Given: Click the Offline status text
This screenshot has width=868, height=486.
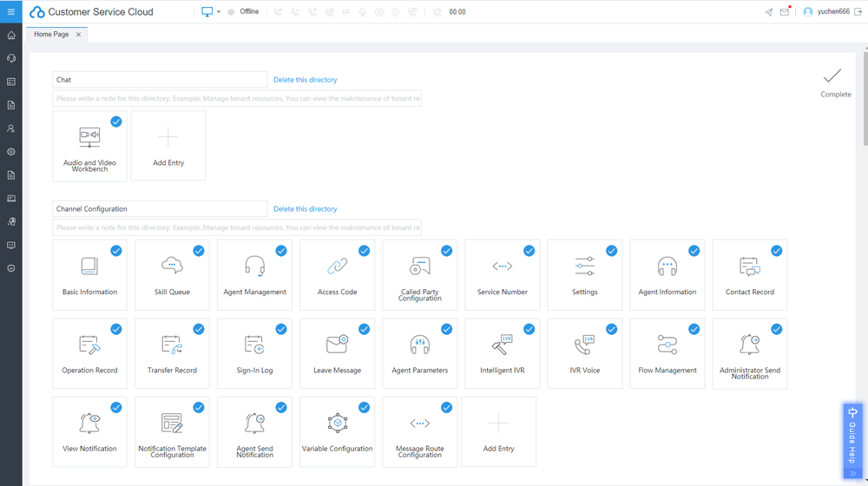Looking at the screenshot, I should tap(249, 11).
